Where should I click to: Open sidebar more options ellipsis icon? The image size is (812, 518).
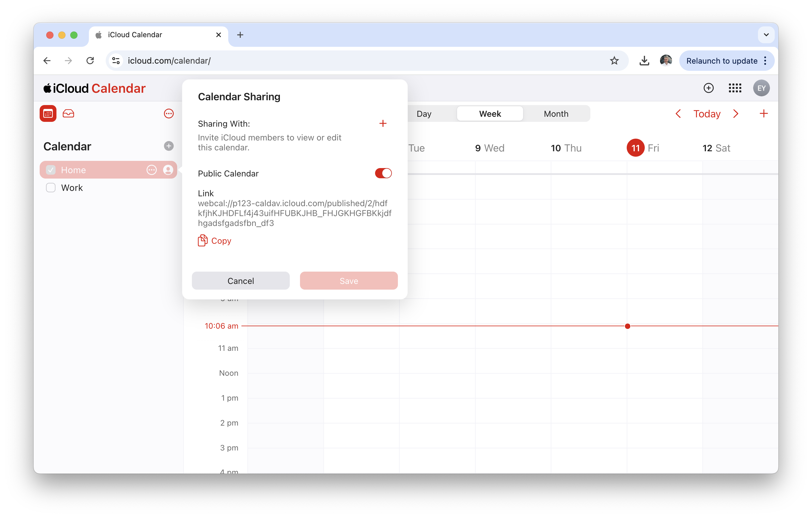pyautogui.click(x=168, y=113)
